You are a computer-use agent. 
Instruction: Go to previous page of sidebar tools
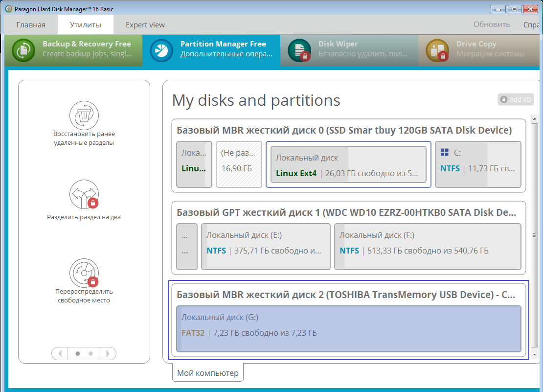tap(60, 353)
